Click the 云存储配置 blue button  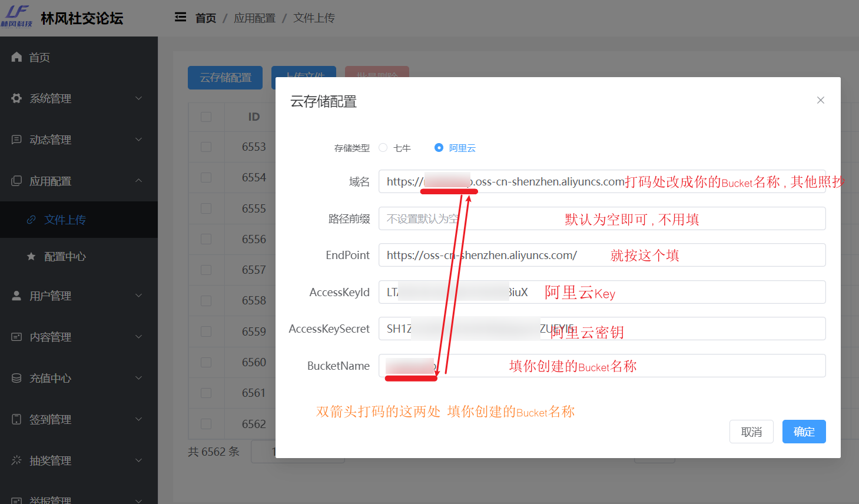[225, 78]
